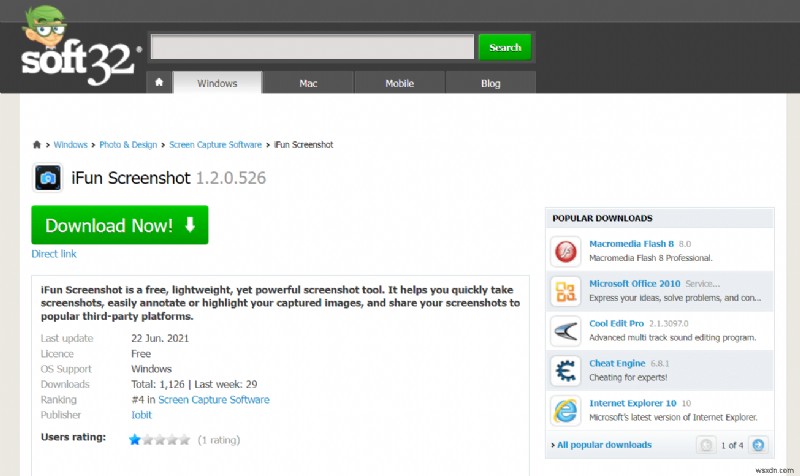Click the Cool Edit Pro icon

(x=565, y=331)
